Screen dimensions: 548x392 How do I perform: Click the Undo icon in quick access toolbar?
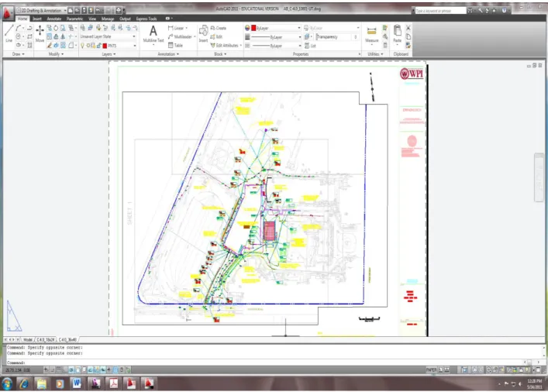pyautogui.click(x=98, y=10)
